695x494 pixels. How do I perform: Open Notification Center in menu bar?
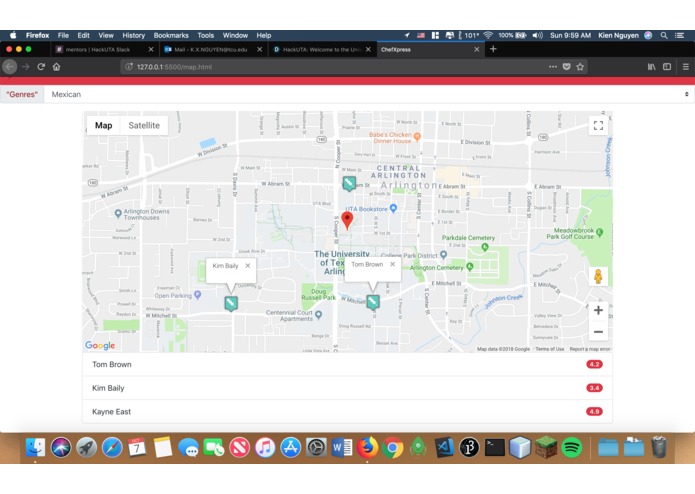pos(679,35)
